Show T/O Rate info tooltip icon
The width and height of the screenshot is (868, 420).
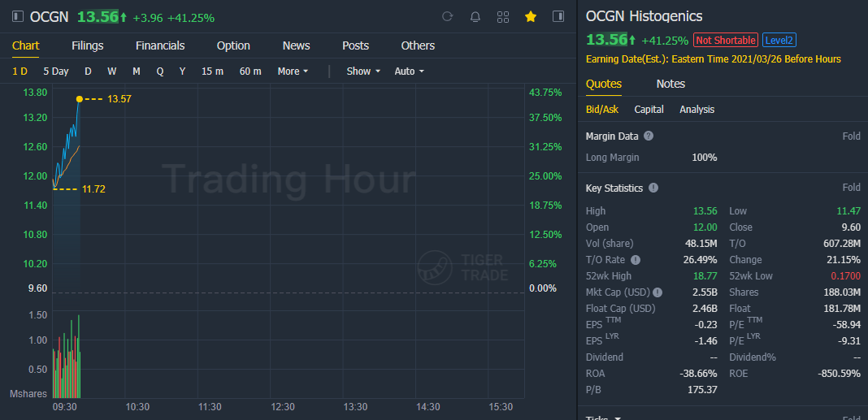[x=636, y=259]
